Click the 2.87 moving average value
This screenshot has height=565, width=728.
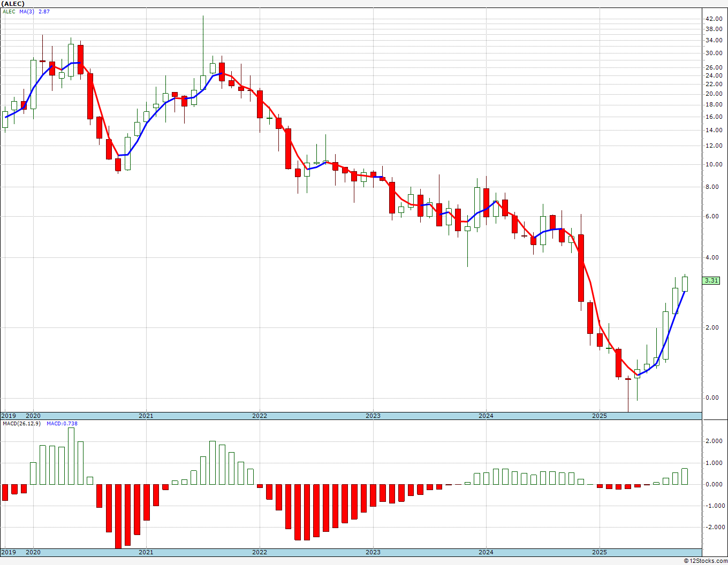pyautogui.click(x=44, y=11)
